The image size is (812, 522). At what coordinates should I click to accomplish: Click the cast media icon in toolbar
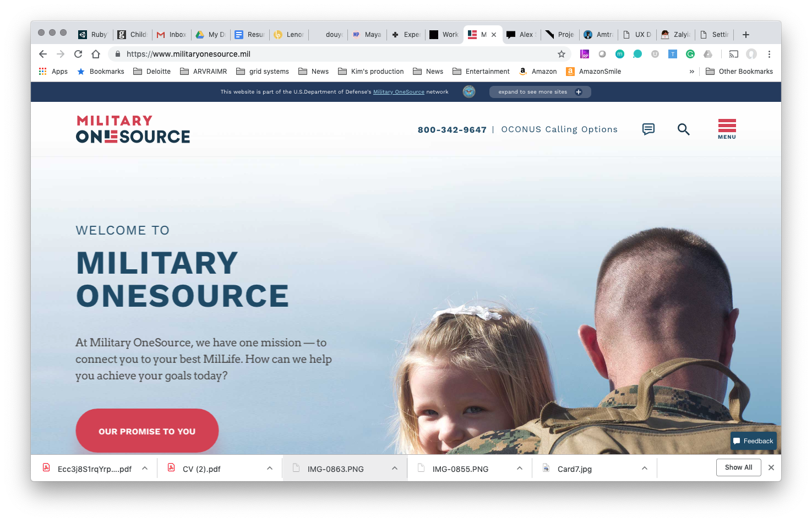pos(734,54)
